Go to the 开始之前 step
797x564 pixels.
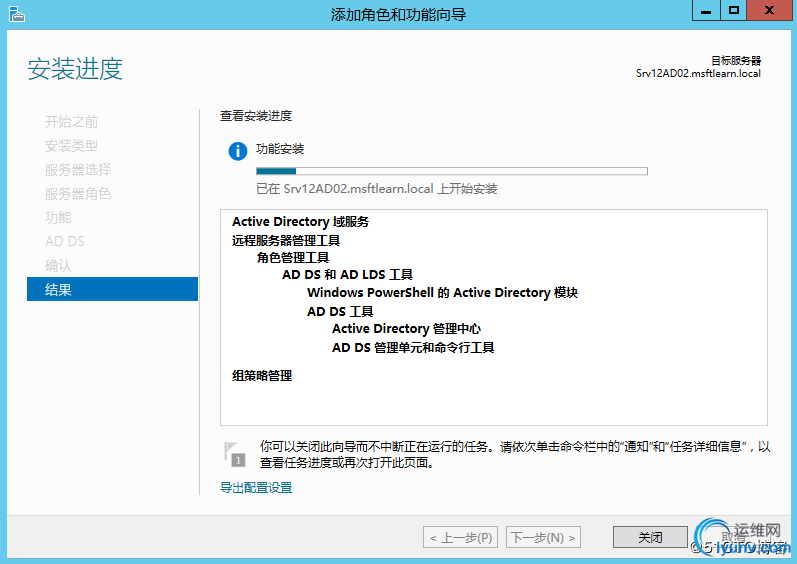pos(71,122)
